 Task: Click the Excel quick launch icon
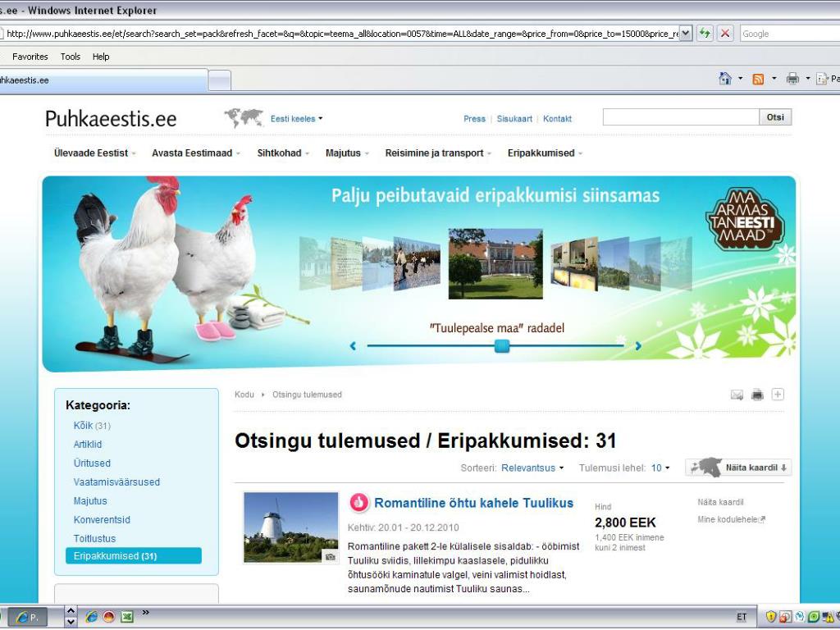coord(127,617)
